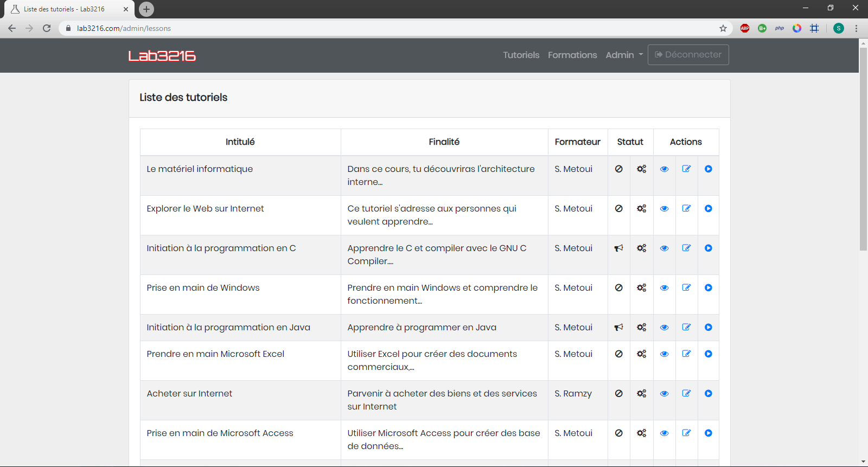Open edit icon for Acheter sur Internet

click(686, 394)
